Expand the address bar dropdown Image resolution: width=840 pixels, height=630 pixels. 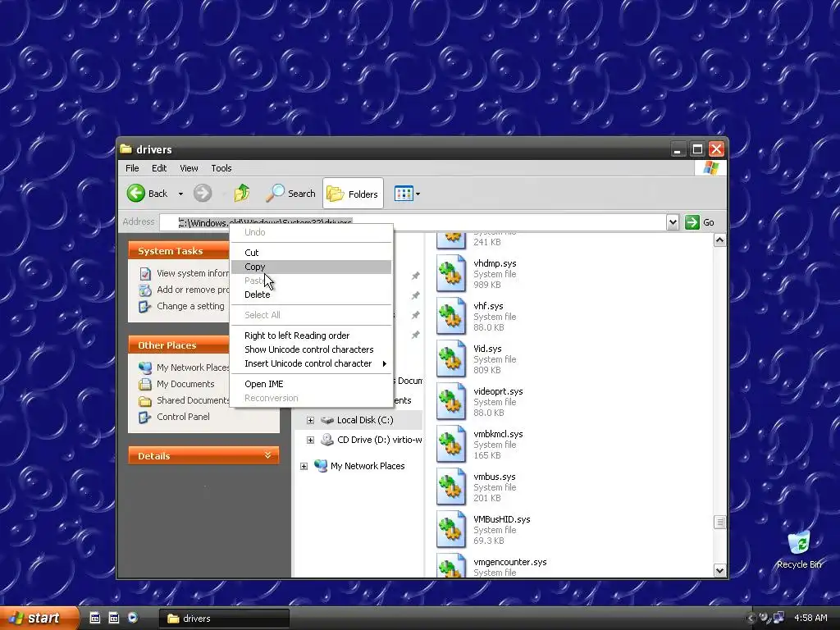pyautogui.click(x=673, y=221)
